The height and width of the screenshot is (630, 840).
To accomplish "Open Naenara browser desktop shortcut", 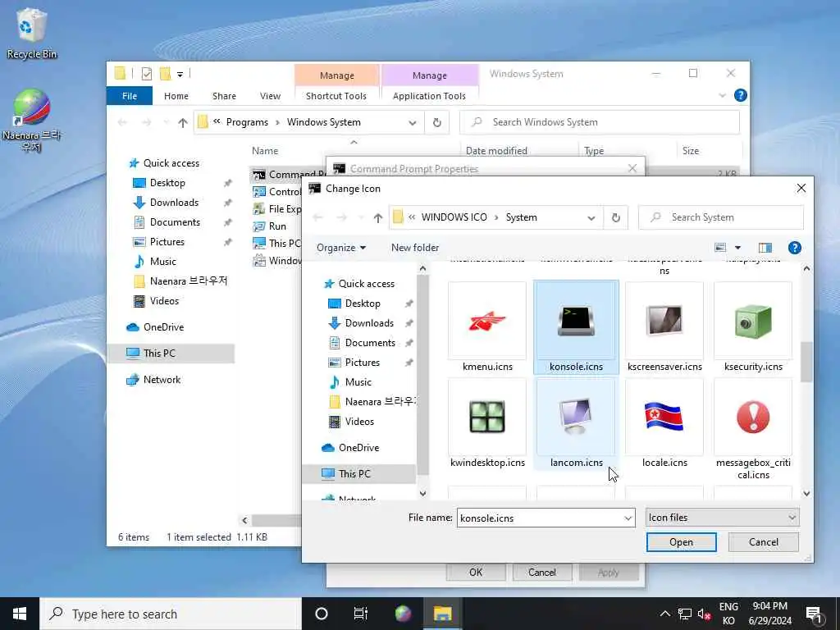I will coord(32,120).
